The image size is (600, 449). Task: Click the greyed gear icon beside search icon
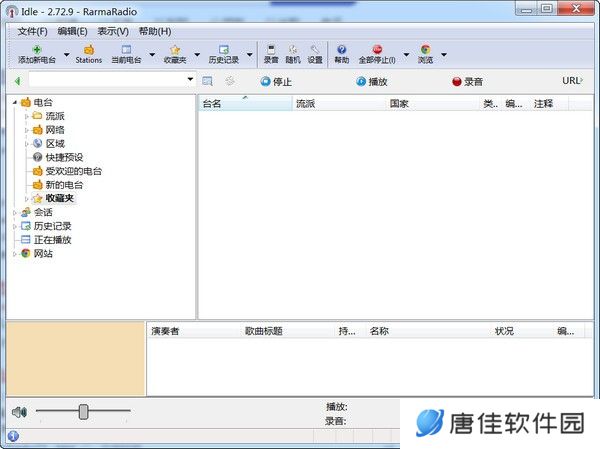click(x=230, y=81)
